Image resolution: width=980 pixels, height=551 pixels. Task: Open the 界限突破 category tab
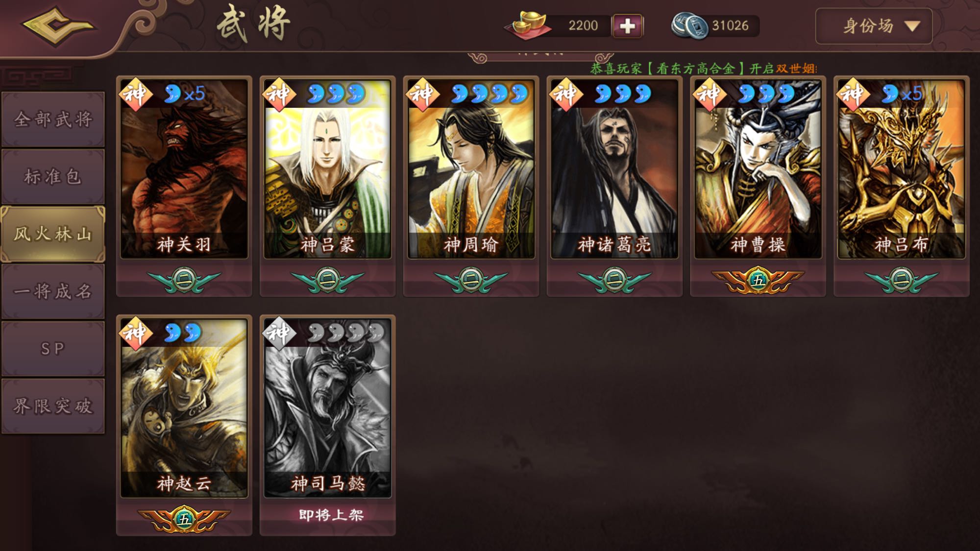53,406
